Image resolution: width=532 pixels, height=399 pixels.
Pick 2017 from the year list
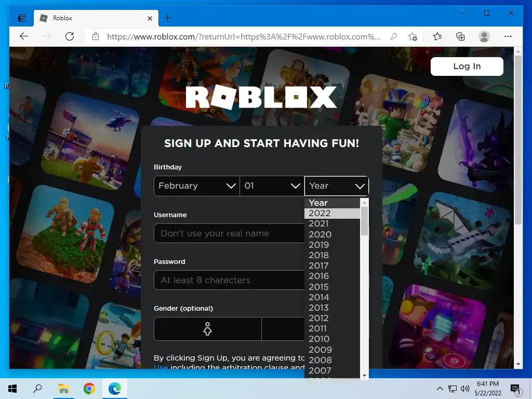pos(332,265)
